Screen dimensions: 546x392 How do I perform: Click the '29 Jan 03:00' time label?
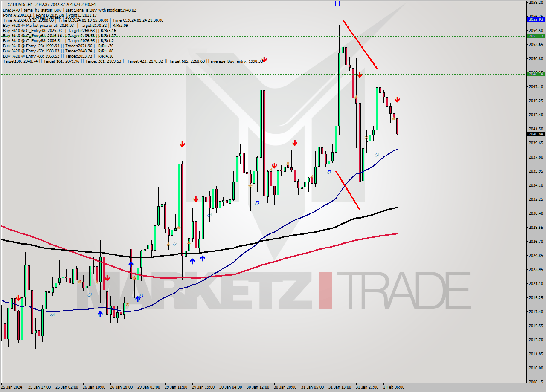click(149, 387)
